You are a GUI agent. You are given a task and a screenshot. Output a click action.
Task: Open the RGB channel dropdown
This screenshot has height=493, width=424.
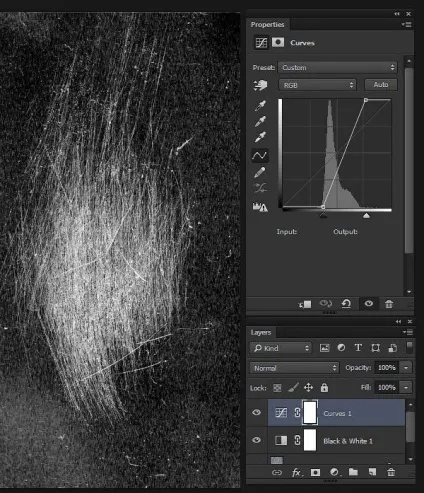click(x=317, y=85)
